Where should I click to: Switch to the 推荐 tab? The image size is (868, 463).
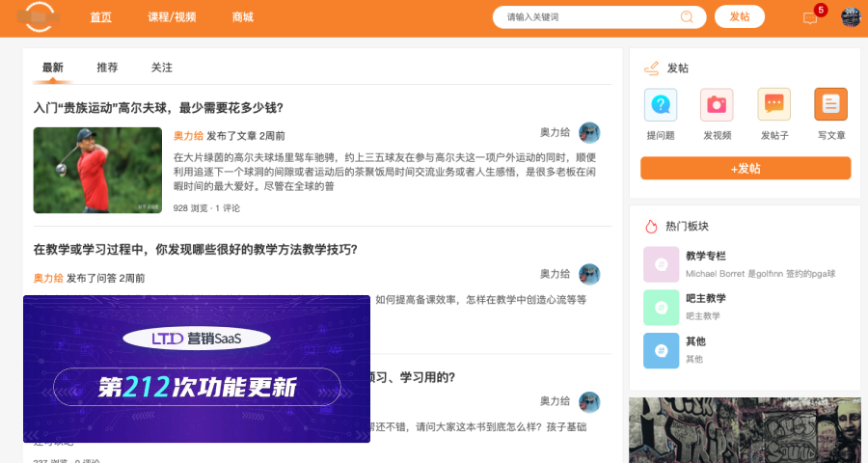[107, 68]
